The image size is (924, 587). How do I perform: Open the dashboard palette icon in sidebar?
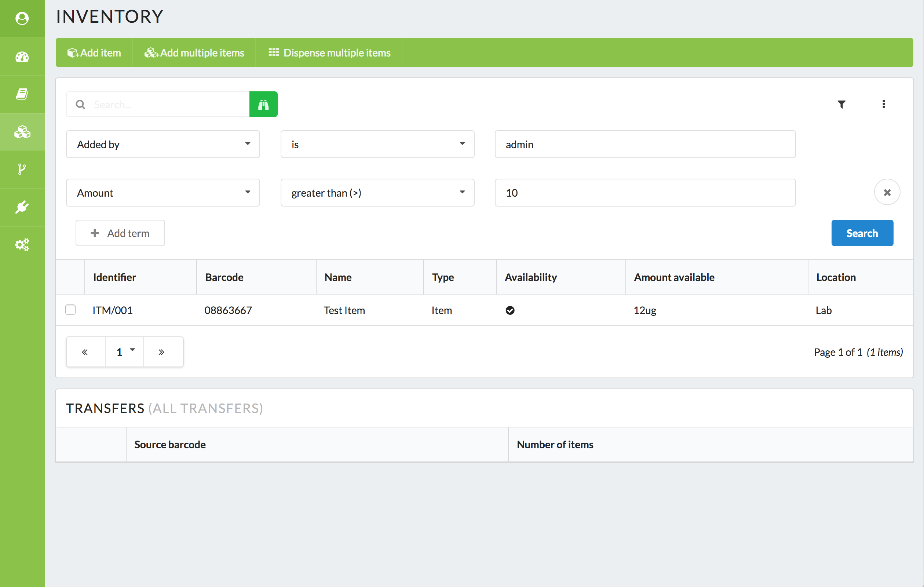coord(22,57)
